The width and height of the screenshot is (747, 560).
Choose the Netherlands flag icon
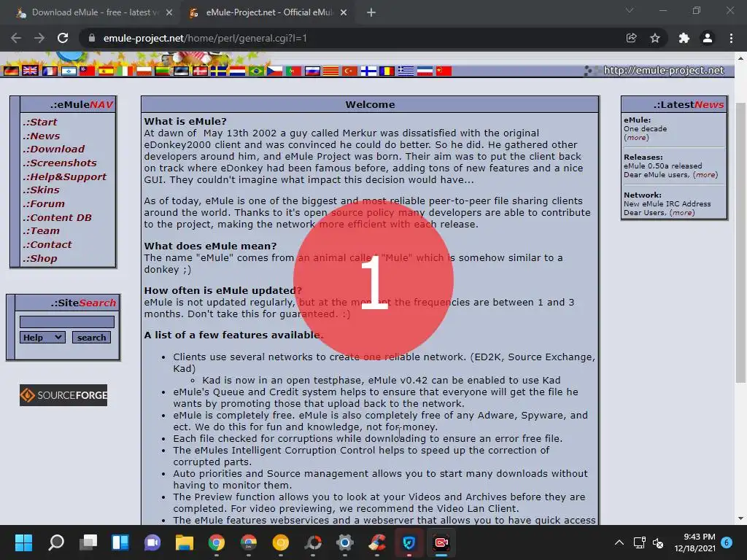point(237,71)
